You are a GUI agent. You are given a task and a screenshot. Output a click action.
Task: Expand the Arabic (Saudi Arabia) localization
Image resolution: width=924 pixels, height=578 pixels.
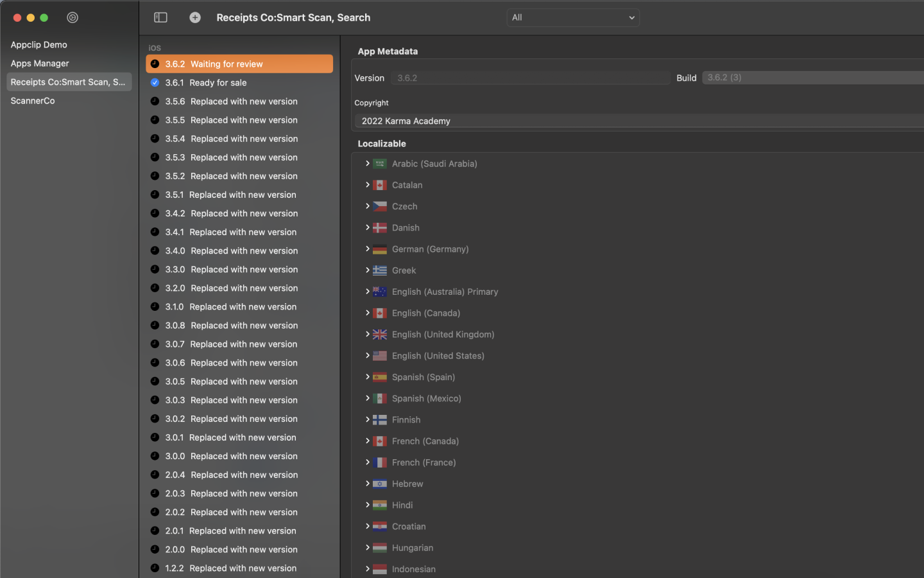coord(368,163)
